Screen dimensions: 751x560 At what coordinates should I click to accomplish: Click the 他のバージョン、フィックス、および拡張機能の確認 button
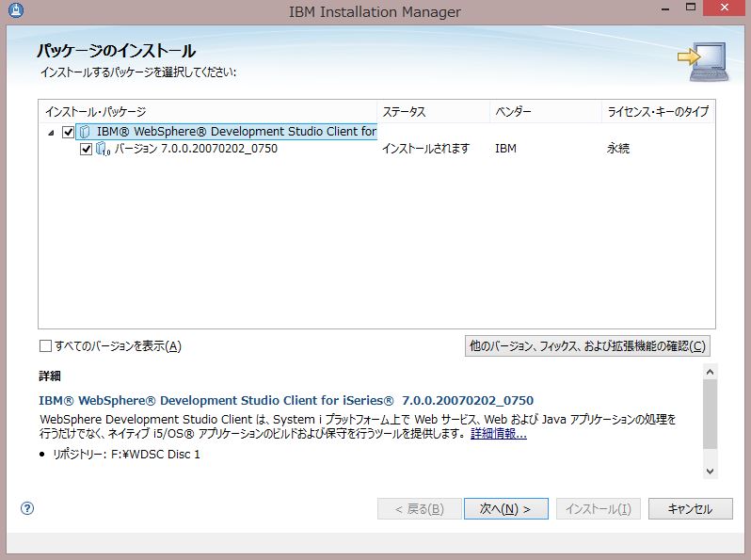click(587, 345)
